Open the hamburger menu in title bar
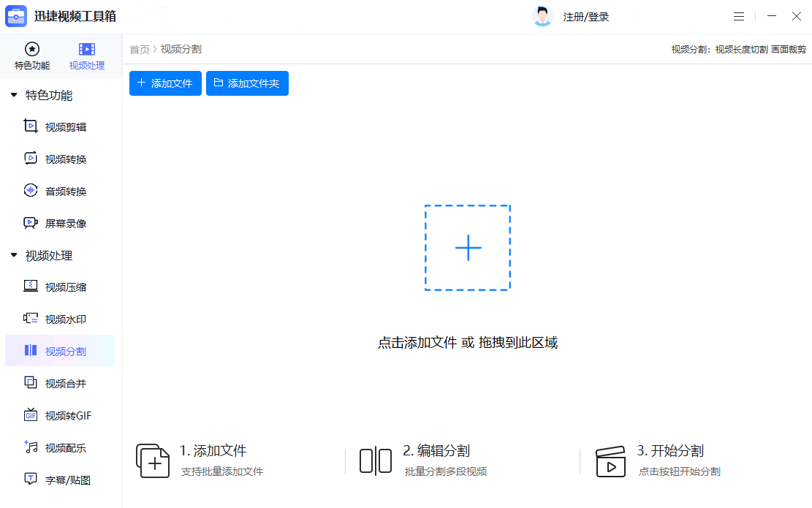 coord(739,16)
